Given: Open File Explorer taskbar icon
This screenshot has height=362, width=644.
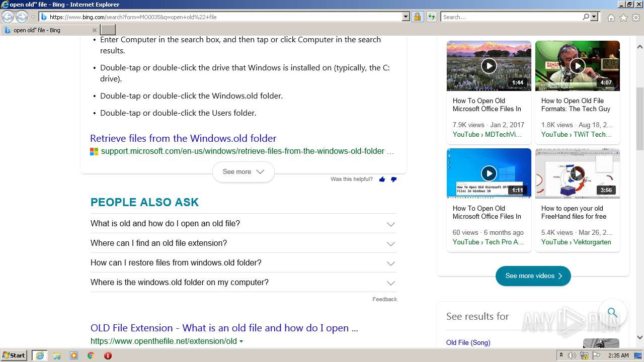Looking at the screenshot, I should (x=57, y=355).
